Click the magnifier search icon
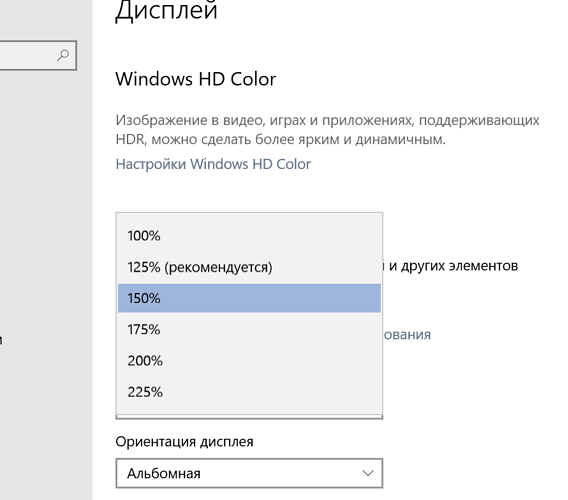This screenshot has height=500, width=568. coord(63,55)
